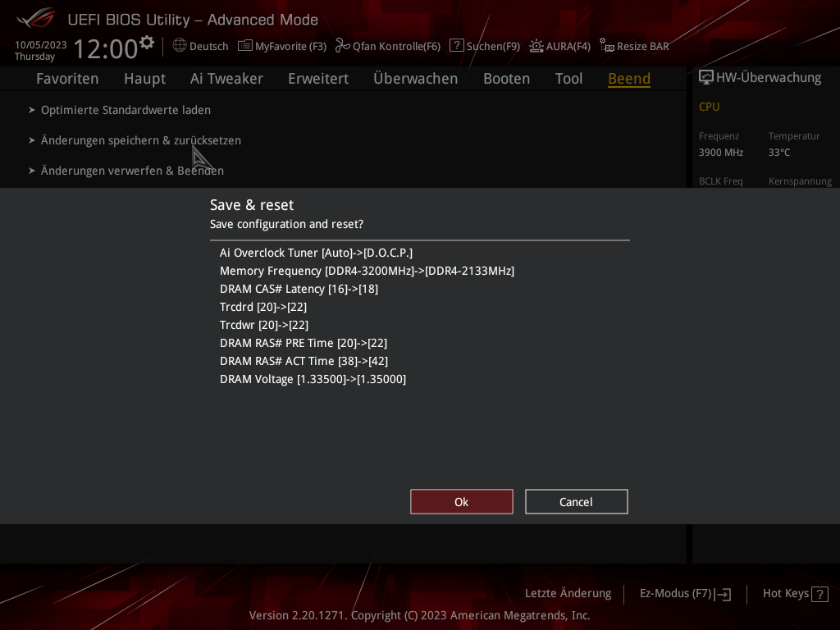840x630 pixels.
Task: Click DRAM RAS# ACT Time line
Action: point(304,361)
